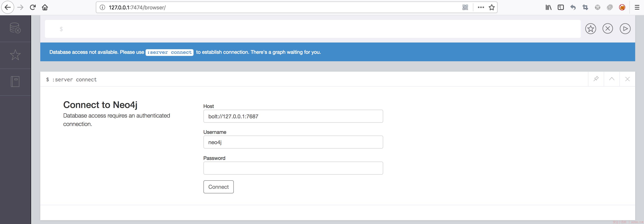Click the QR code icon in address bar

(x=465, y=7)
